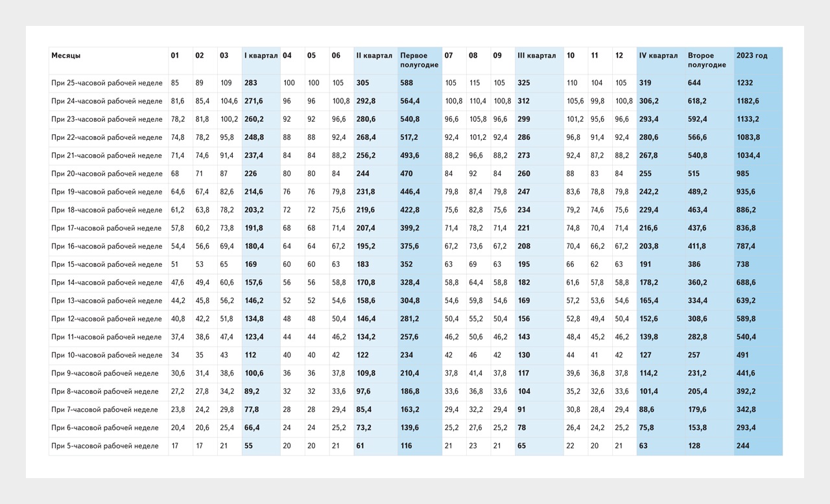The height and width of the screenshot is (504, 830).
Task: Click IV квартал value '63' in 5-hour row
Action: pyautogui.click(x=643, y=446)
